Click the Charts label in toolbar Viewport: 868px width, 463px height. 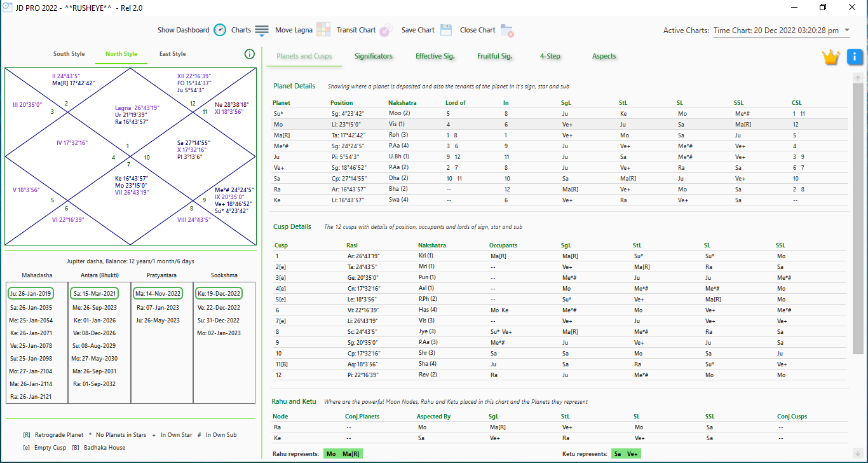point(241,30)
